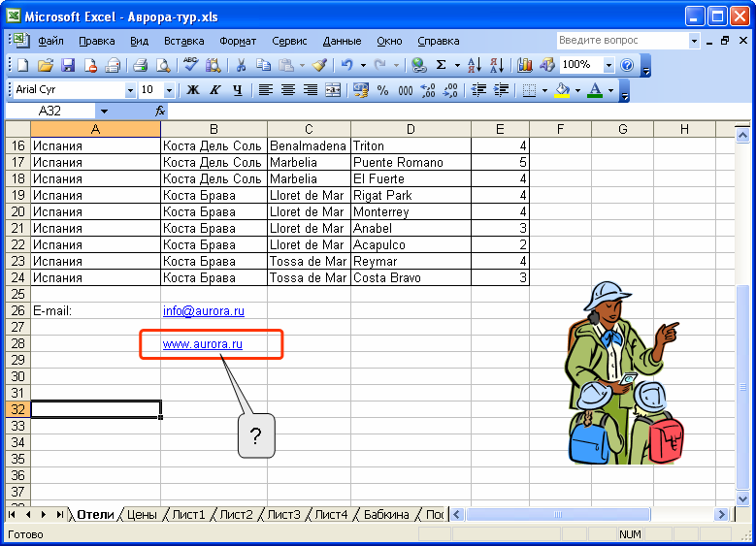Apply the font color A swatch

(596, 90)
